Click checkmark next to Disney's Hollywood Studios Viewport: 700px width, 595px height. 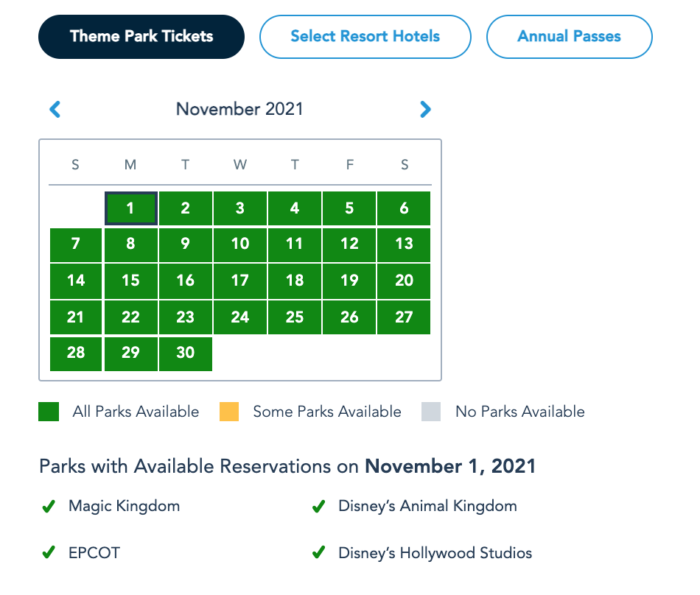(x=318, y=552)
